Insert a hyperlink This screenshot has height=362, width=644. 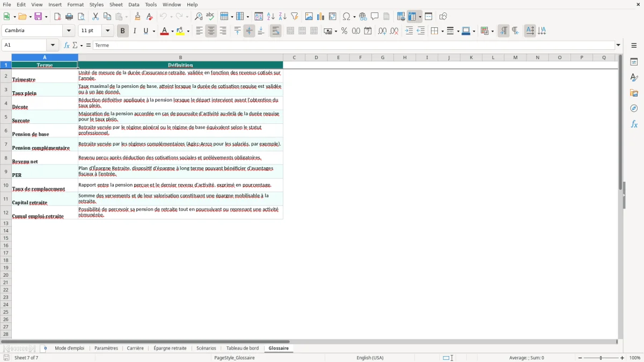point(363,17)
